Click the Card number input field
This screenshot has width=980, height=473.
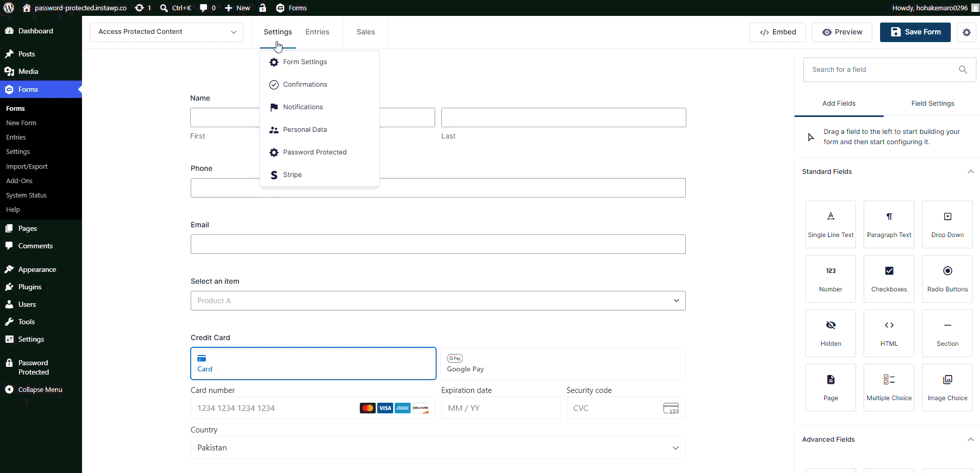[313, 408]
